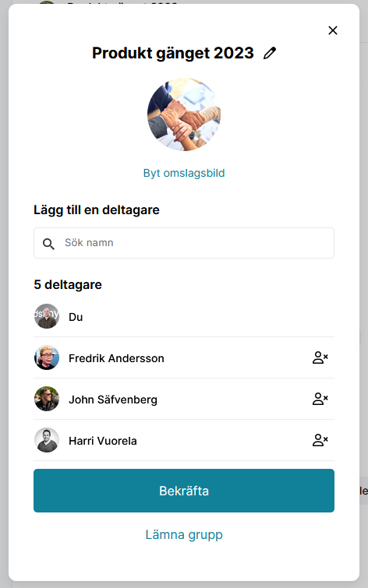Click the Byt omslagsbild link

point(184,173)
